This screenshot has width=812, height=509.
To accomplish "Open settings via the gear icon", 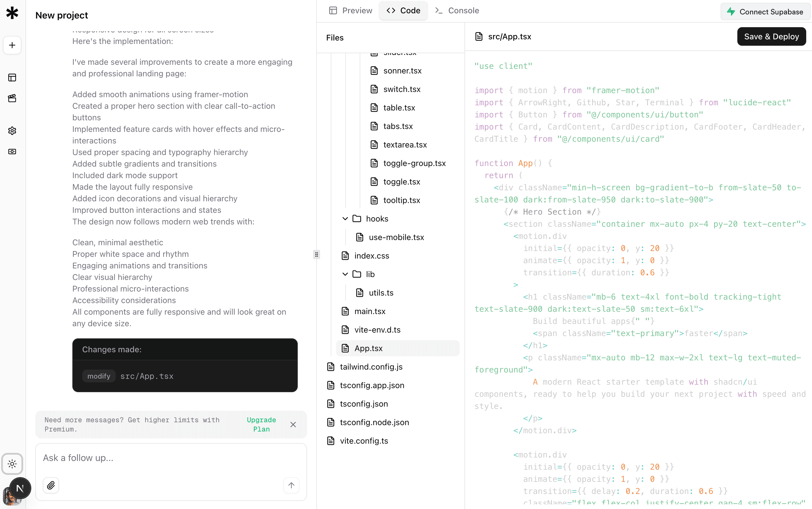I will 12,131.
